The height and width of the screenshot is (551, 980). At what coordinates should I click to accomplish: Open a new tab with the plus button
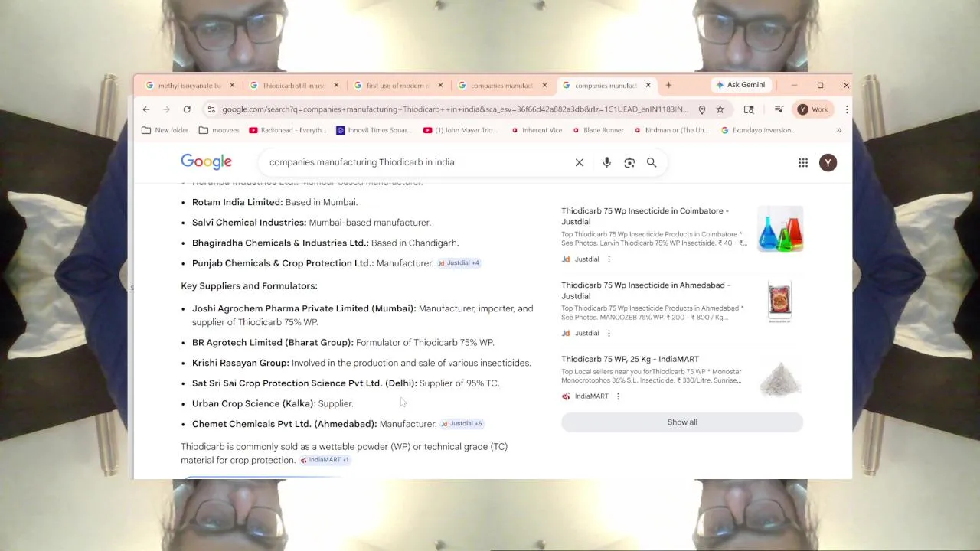click(x=668, y=85)
